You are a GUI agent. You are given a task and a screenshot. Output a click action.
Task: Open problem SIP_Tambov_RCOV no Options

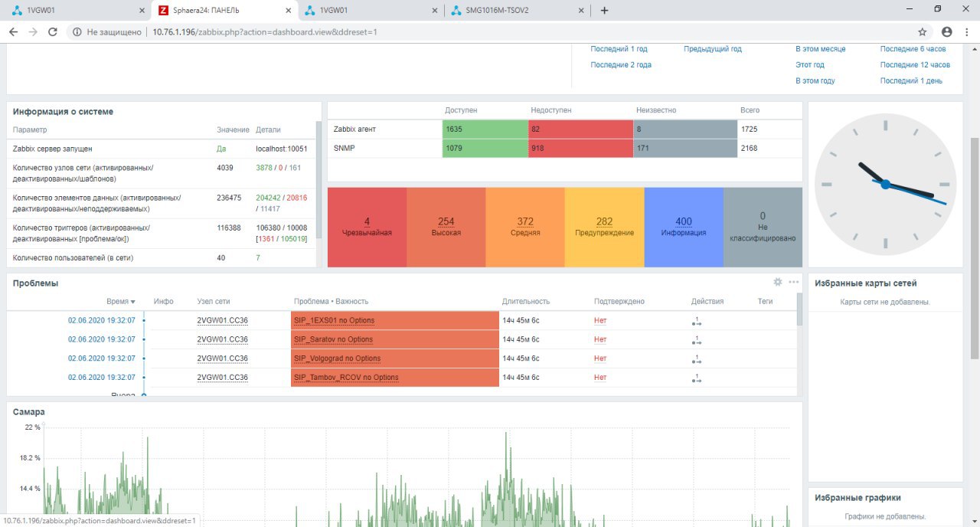tap(346, 378)
